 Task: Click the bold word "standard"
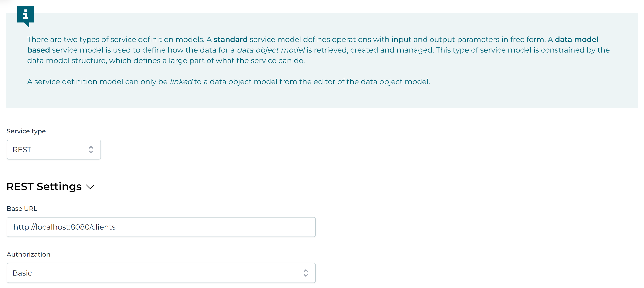[x=230, y=40]
